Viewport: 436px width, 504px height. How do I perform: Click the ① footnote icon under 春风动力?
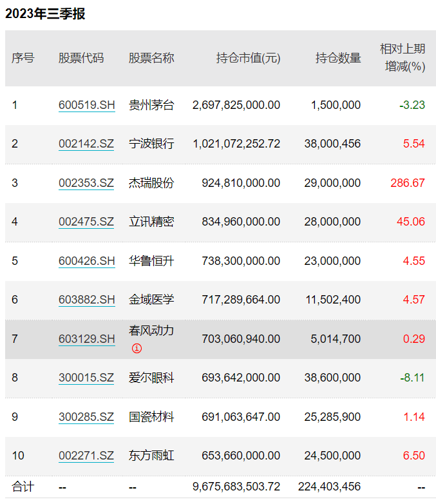point(137,349)
